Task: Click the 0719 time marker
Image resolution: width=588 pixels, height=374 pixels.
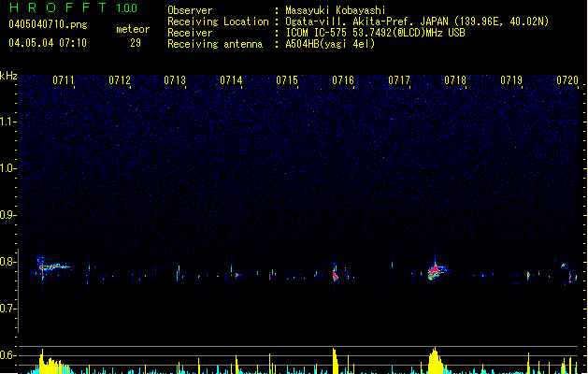Action: [x=511, y=80]
